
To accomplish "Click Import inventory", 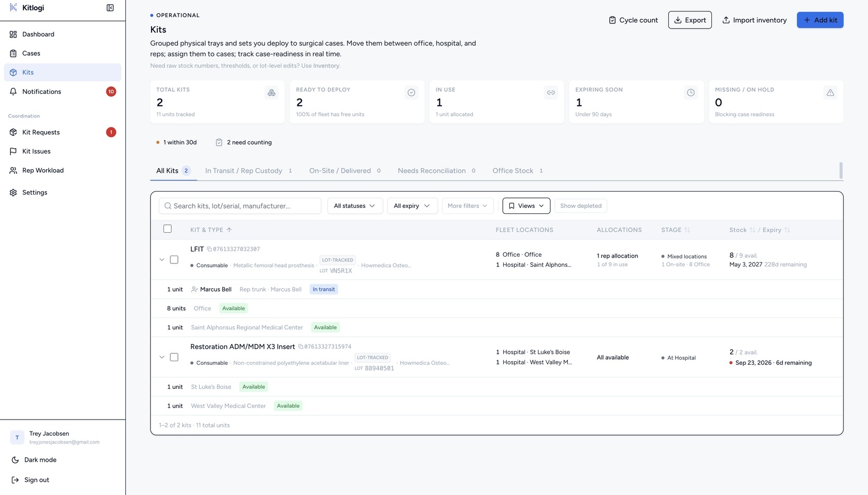I will coord(755,20).
